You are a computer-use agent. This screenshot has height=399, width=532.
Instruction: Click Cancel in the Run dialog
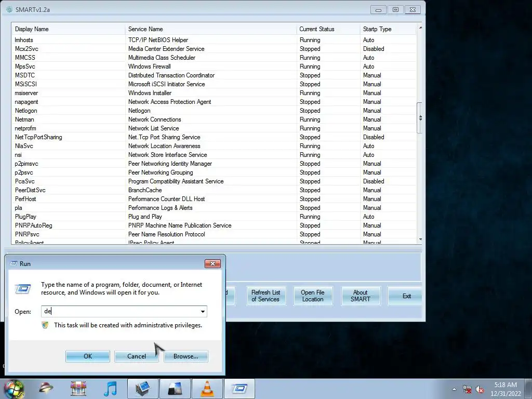(137, 356)
